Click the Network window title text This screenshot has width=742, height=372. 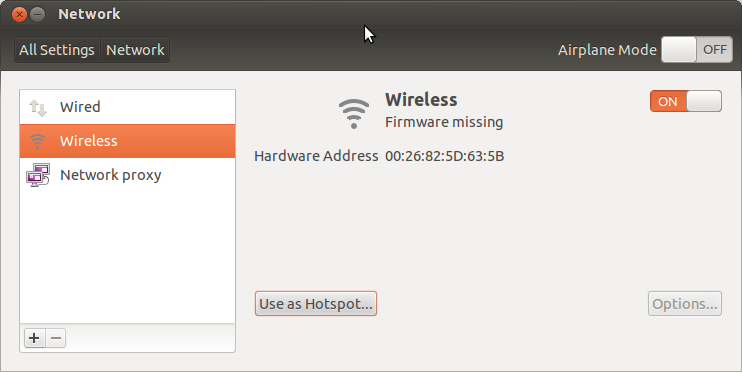(x=89, y=14)
